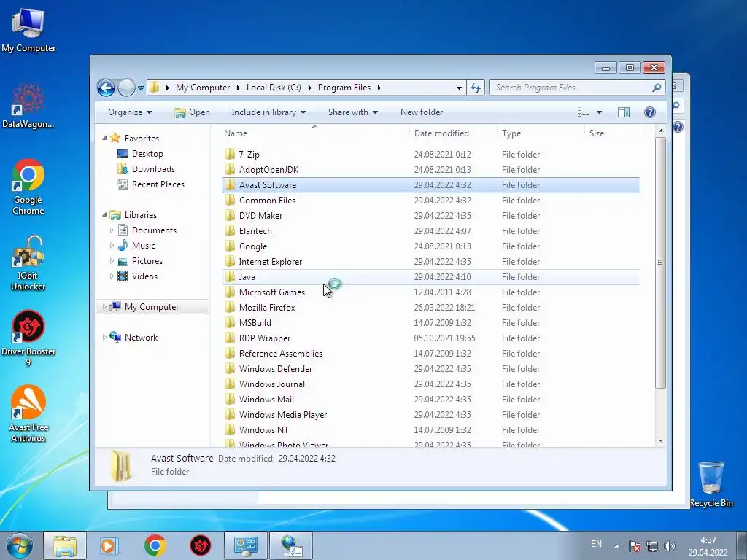747x560 pixels.
Task: Click the Action Center flag icon
Action: (634, 546)
